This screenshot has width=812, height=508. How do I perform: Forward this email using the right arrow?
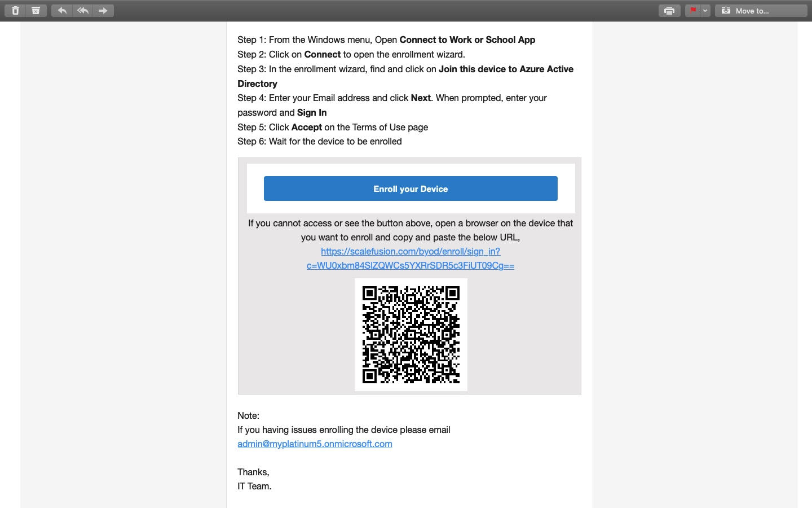point(103,11)
